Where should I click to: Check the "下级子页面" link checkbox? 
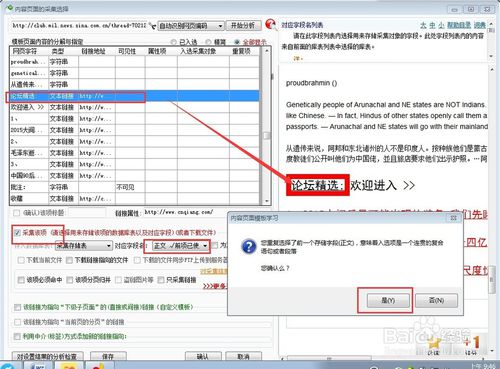17,307
